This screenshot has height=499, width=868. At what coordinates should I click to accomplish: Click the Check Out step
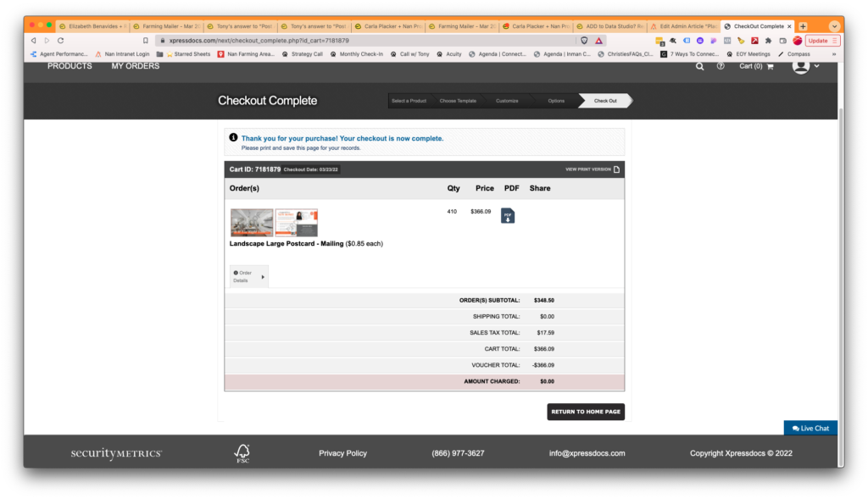(x=605, y=101)
